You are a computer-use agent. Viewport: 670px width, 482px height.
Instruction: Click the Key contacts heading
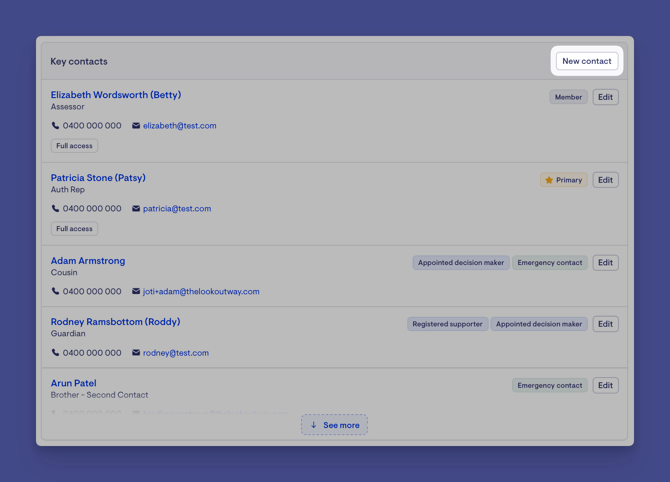click(x=79, y=62)
